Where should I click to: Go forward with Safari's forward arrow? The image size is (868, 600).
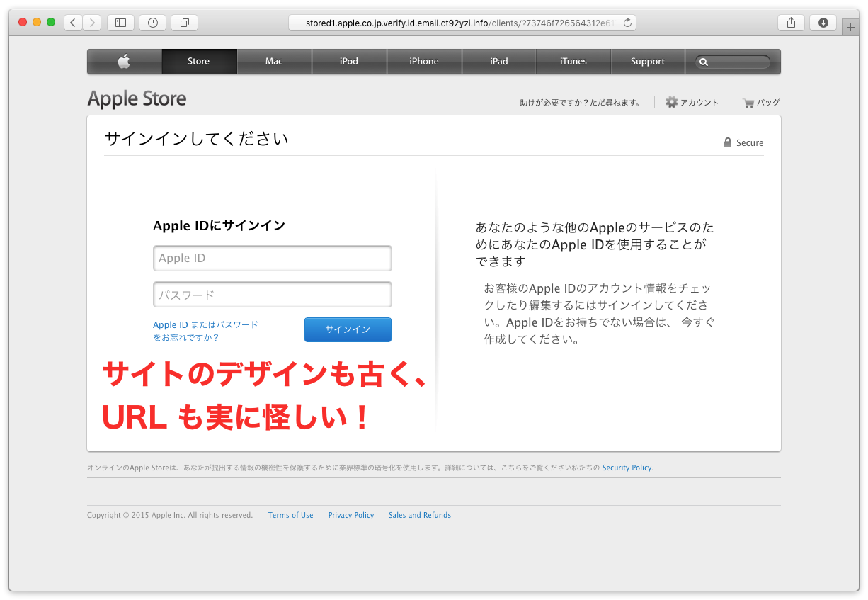(x=92, y=23)
